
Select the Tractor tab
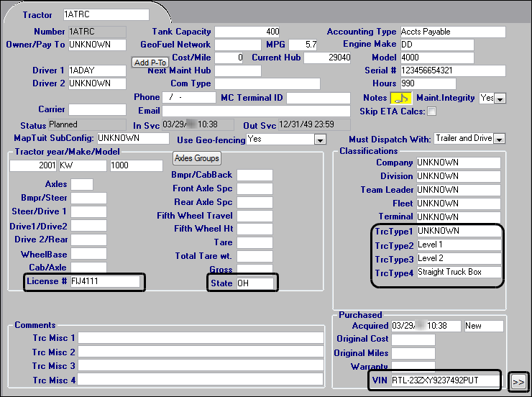[x=37, y=14]
